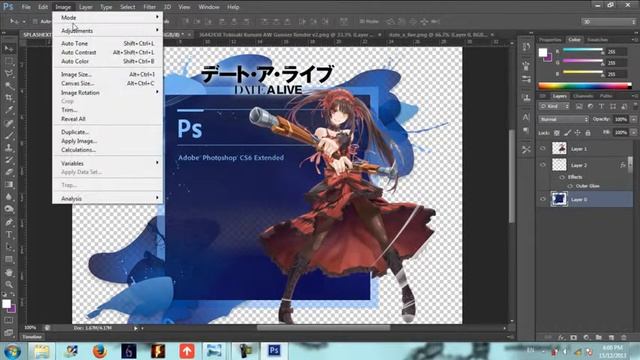Choose Image Size from the Image menu
Screen dimensions: 640x360
(x=108, y=74)
